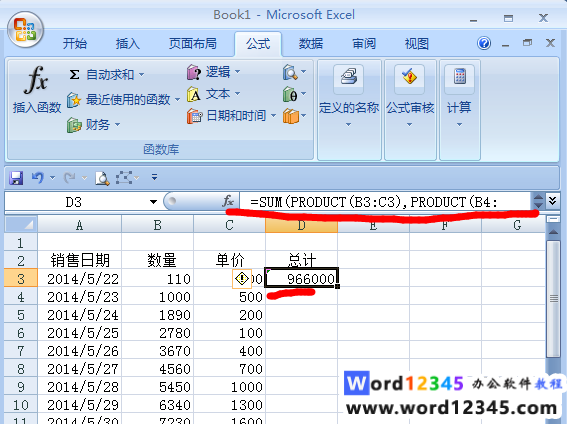
Task: Click the Calculation calculator icon
Action: pyautogui.click(x=460, y=77)
